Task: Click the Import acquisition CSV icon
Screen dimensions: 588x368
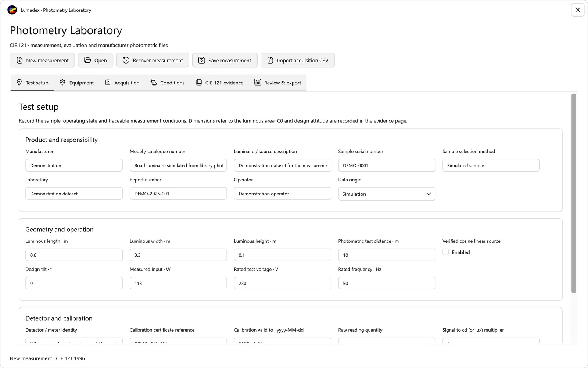Action: click(270, 60)
